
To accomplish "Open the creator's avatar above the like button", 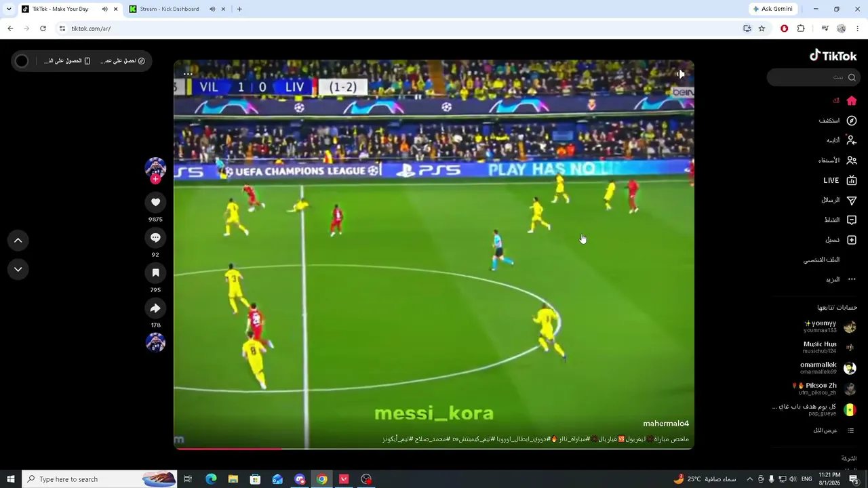I will pos(155,167).
